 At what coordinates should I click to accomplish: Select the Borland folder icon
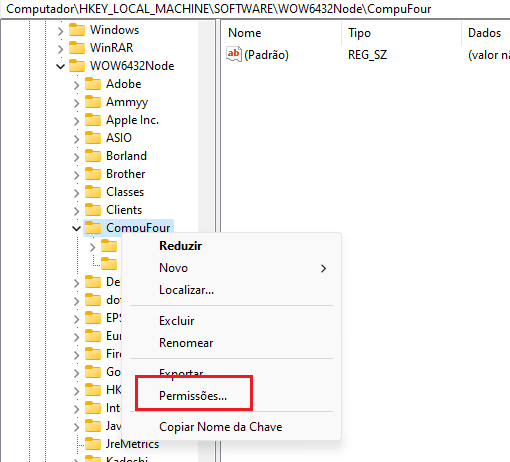(93, 156)
